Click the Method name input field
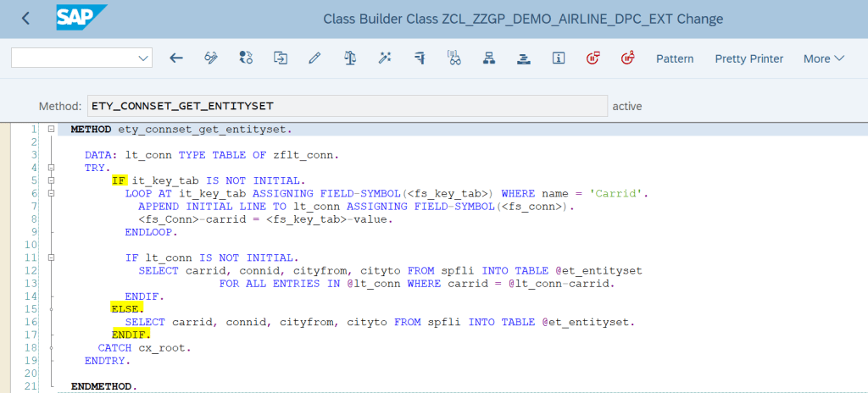Screen dimensions: 868x393 pyautogui.click(x=347, y=106)
